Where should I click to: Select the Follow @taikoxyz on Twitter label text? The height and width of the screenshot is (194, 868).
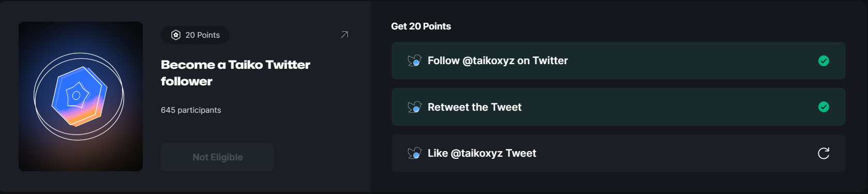click(498, 61)
